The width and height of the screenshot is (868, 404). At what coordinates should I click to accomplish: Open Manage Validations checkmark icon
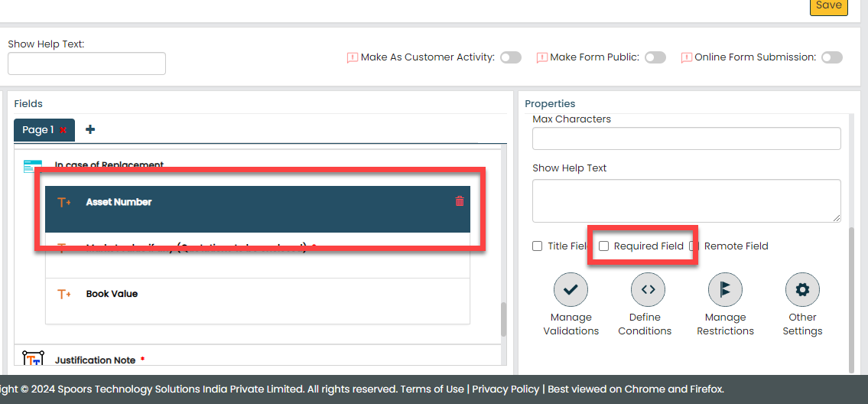pyautogui.click(x=571, y=289)
